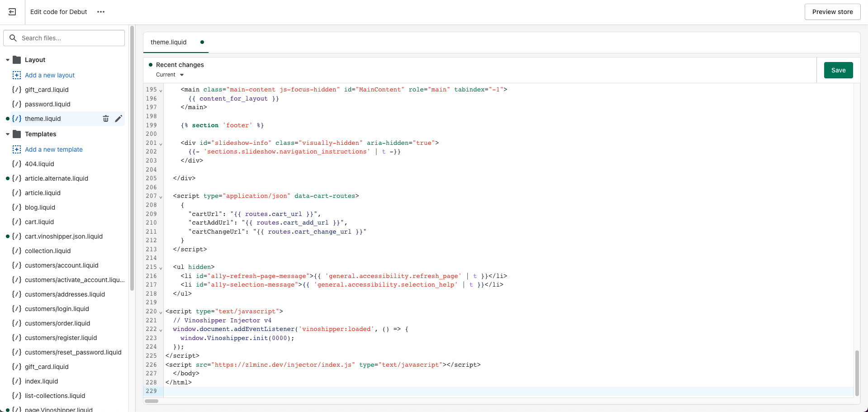Click the Layout folder icon

pyautogui.click(x=17, y=60)
